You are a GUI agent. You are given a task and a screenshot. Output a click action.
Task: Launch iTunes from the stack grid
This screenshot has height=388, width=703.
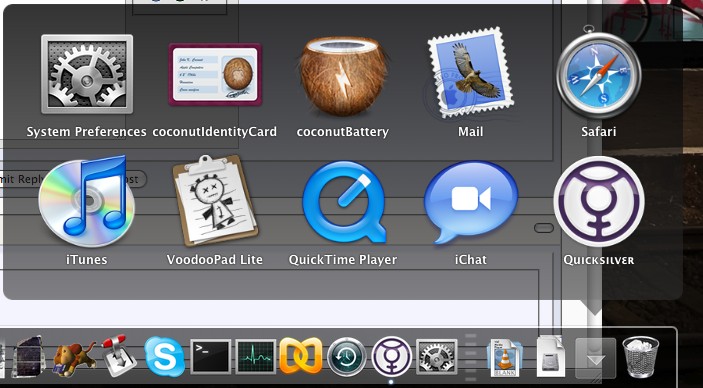pyautogui.click(x=87, y=201)
